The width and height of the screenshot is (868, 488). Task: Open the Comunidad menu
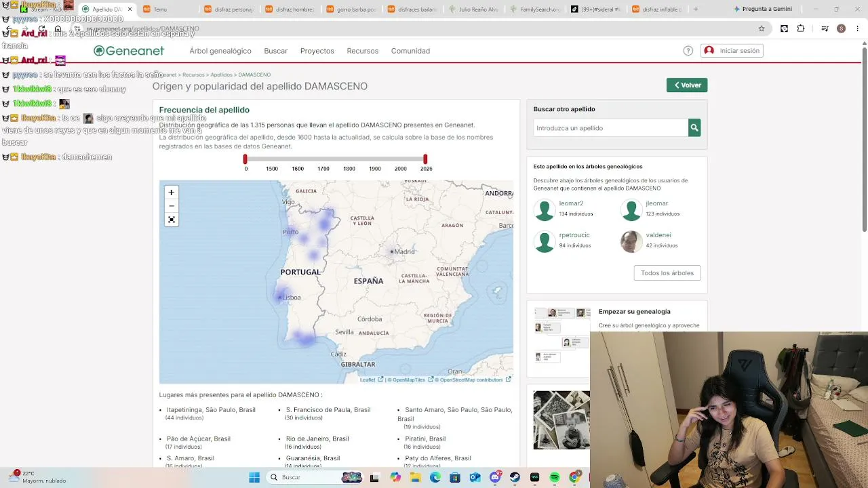(410, 51)
